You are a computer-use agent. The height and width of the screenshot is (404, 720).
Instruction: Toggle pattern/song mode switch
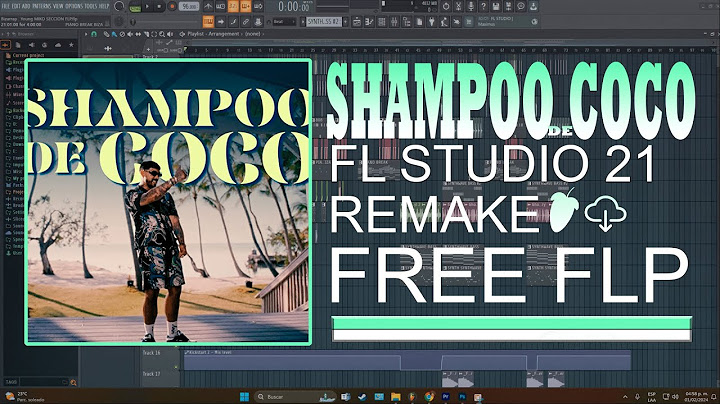click(x=135, y=7)
